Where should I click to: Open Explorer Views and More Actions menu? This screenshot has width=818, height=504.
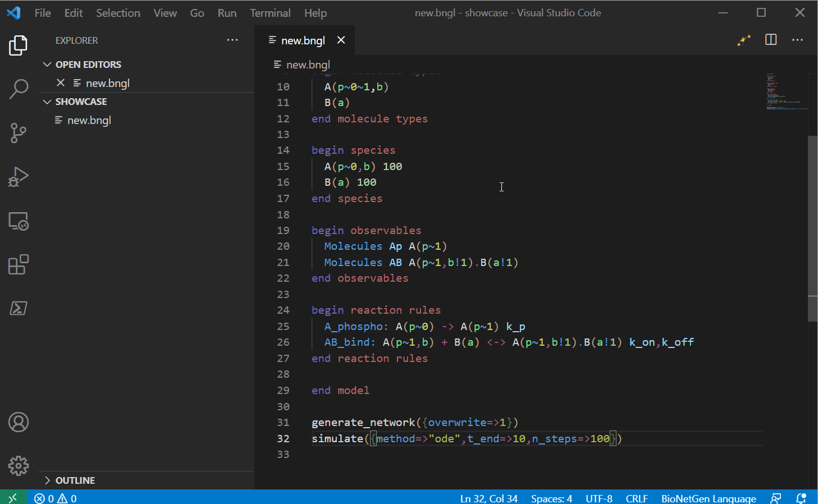click(232, 40)
